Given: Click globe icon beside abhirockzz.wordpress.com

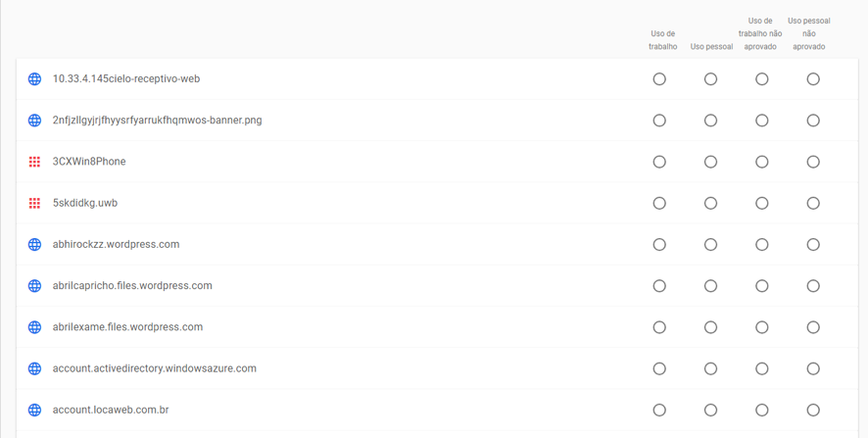Looking at the screenshot, I should (x=34, y=245).
